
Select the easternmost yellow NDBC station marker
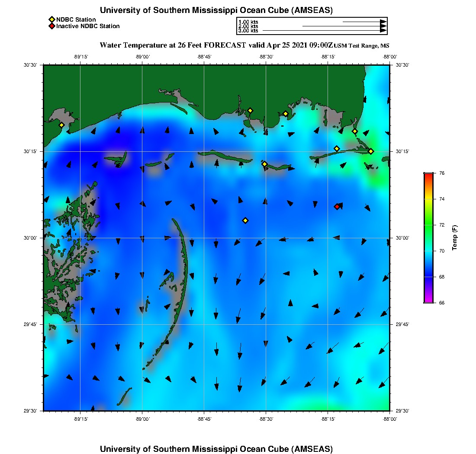371,151
